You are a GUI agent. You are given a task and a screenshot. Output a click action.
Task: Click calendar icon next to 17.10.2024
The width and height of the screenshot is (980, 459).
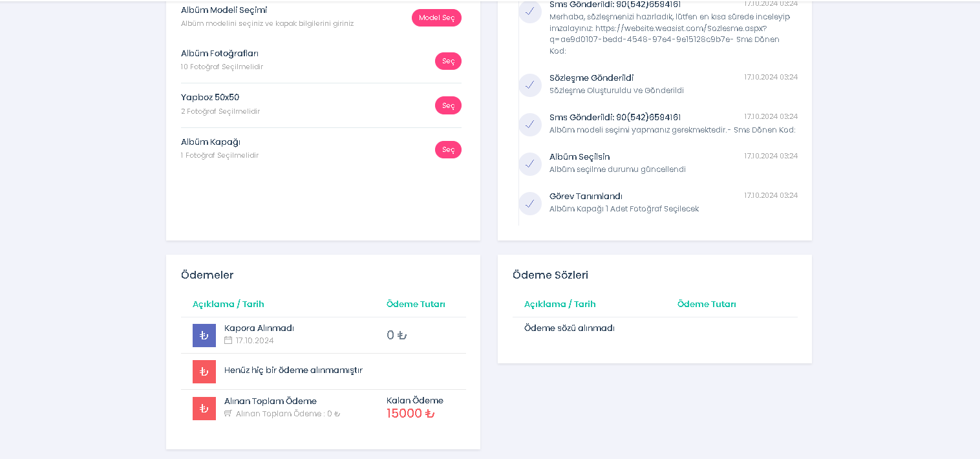click(228, 340)
